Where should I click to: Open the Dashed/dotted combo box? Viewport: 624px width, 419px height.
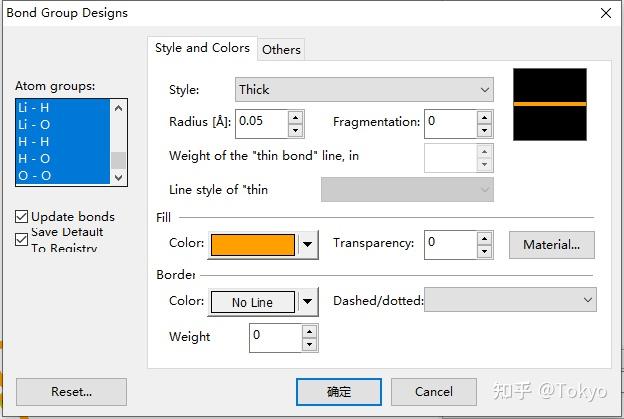510,299
